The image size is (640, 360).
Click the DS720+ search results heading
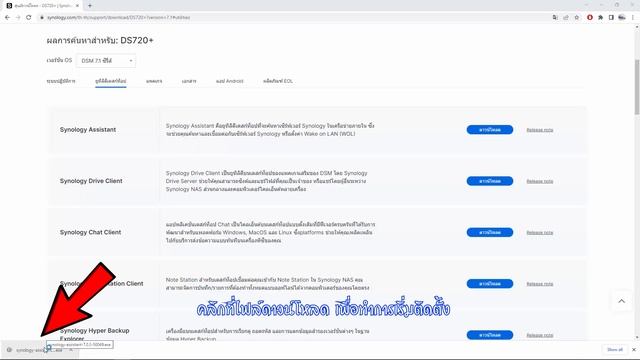100,40
